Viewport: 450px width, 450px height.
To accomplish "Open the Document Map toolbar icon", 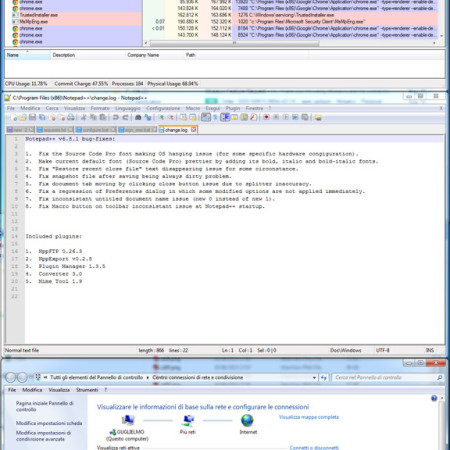I will pyautogui.click(x=244, y=117).
